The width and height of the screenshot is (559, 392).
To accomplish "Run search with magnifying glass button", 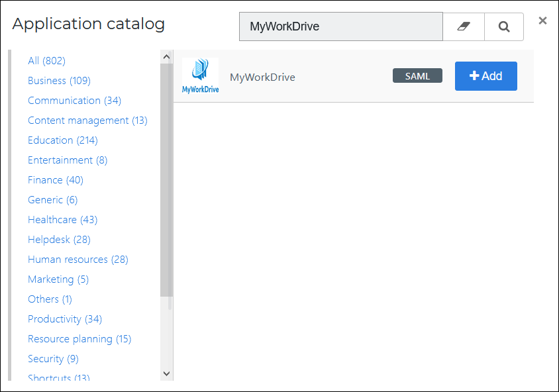I will 504,26.
